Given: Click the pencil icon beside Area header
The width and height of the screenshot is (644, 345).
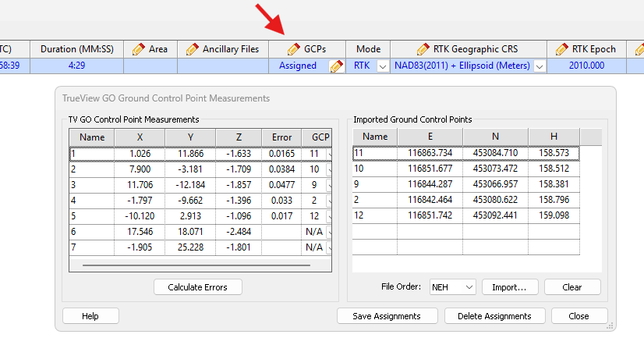Looking at the screenshot, I should pos(139,49).
